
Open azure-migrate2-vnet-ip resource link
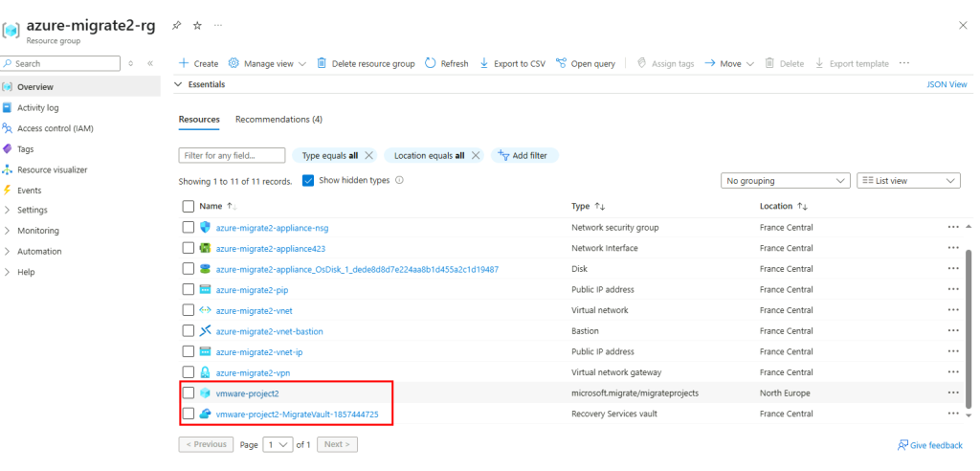point(259,351)
